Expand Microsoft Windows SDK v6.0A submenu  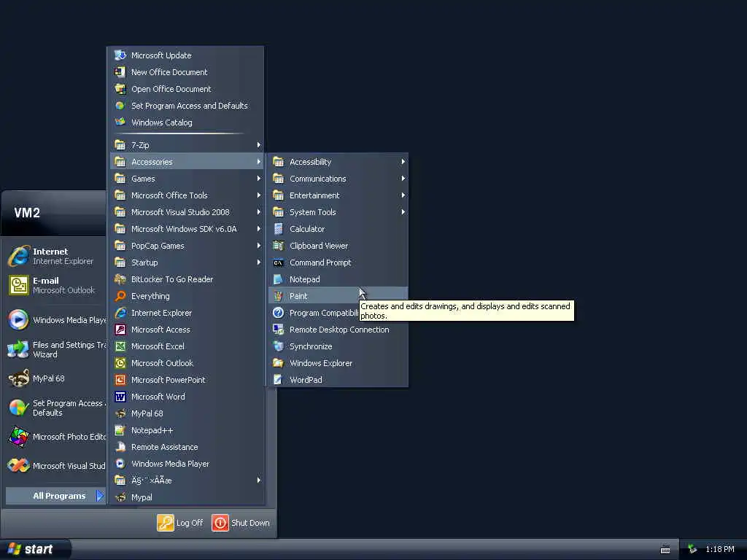point(187,229)
